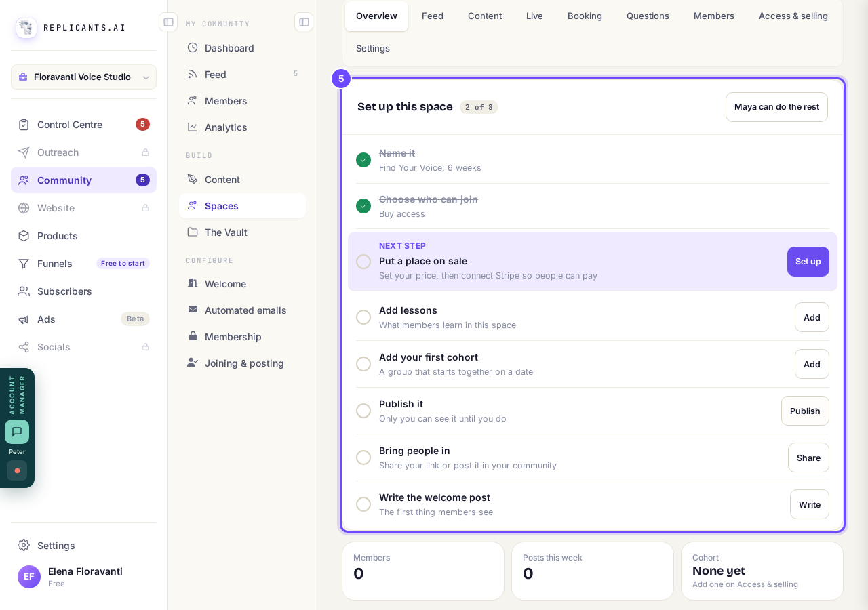Click the Replicants.ai logo icon

point(26,28)
